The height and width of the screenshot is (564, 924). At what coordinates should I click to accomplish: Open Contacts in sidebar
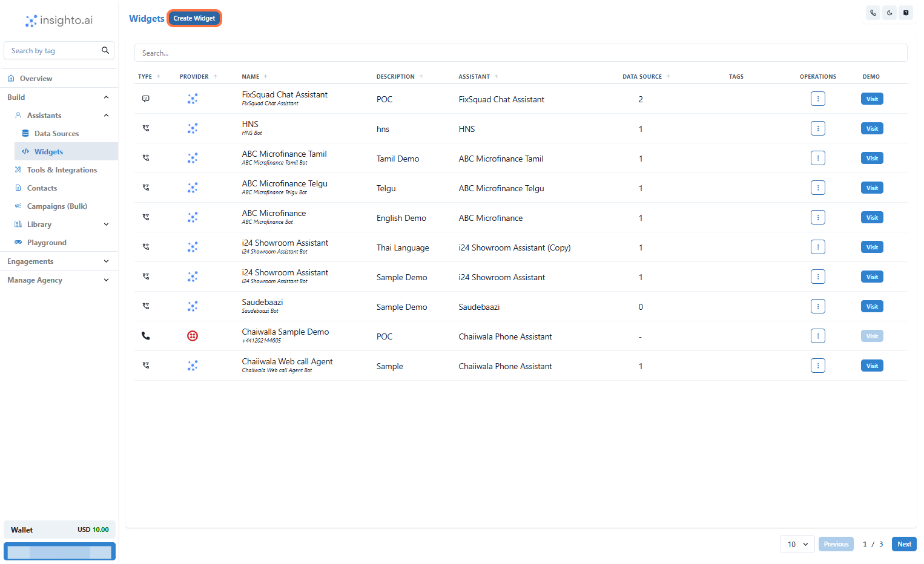coord(42,188)
